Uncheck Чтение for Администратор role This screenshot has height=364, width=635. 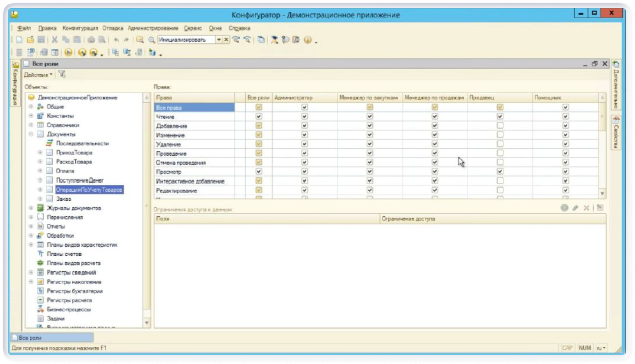304,116
